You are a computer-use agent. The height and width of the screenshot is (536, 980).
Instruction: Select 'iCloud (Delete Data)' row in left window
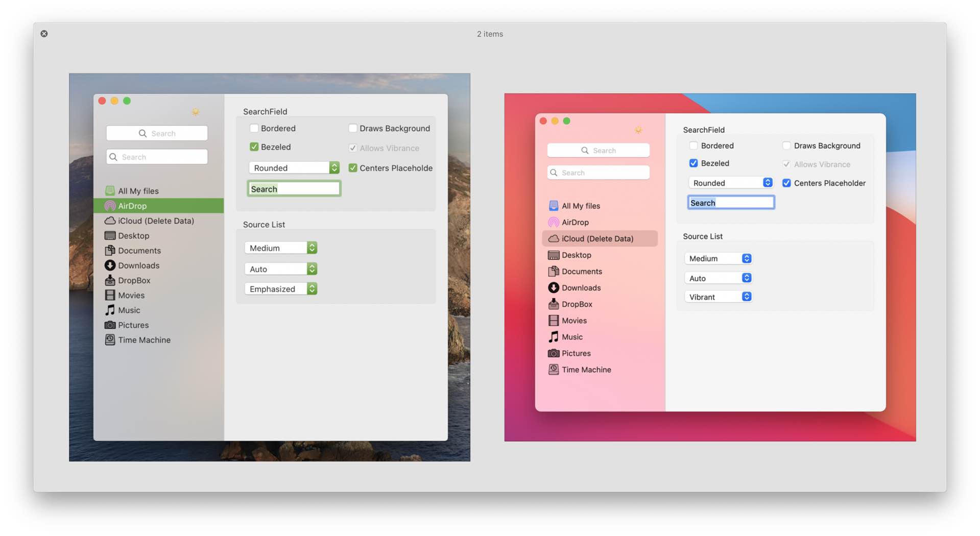158,221
